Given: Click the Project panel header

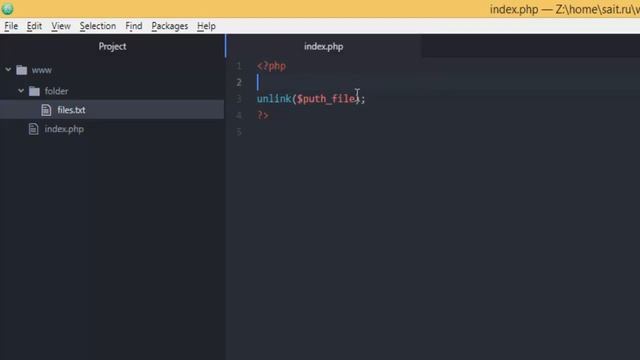Looking at the screenshot, I should tap(112, 46).
